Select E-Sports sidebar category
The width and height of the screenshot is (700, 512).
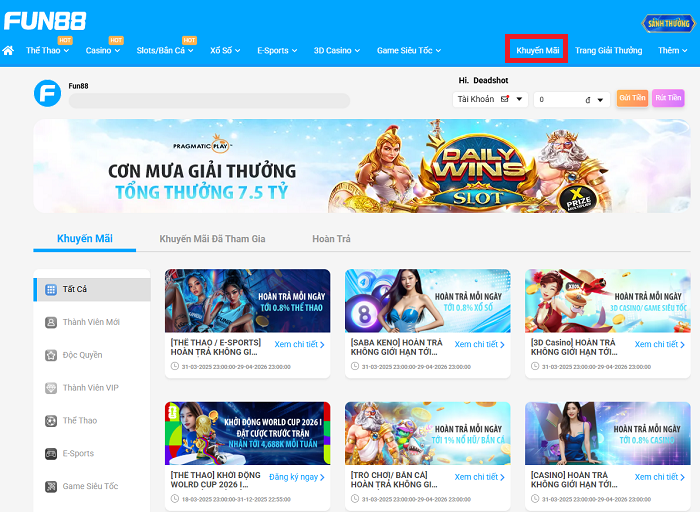pyautogui.click(x=92, y=454)
